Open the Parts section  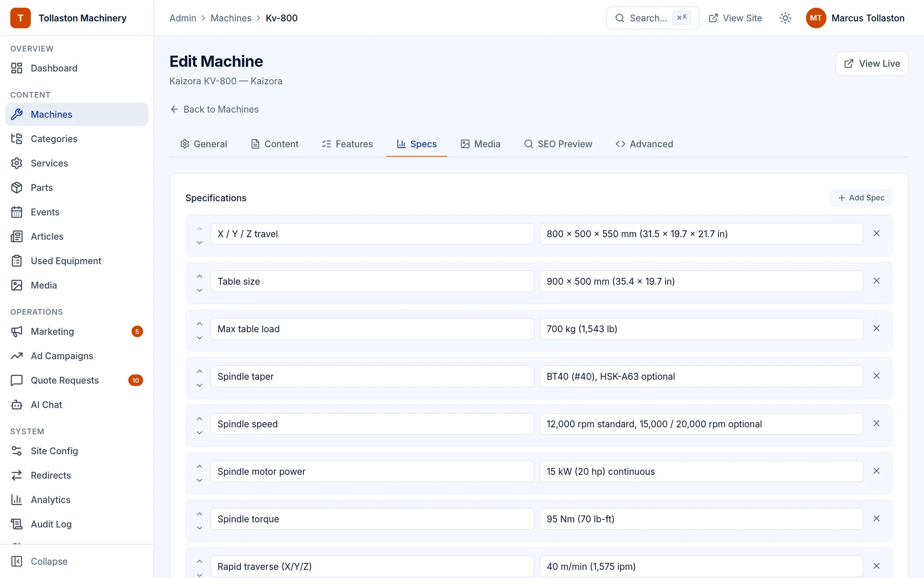pos(77,188)
